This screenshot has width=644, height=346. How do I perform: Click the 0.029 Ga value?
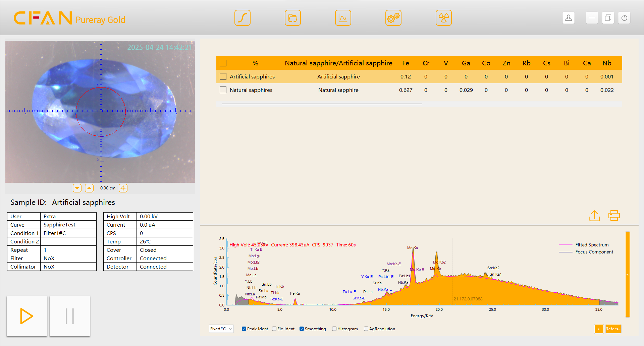[466, 90]
